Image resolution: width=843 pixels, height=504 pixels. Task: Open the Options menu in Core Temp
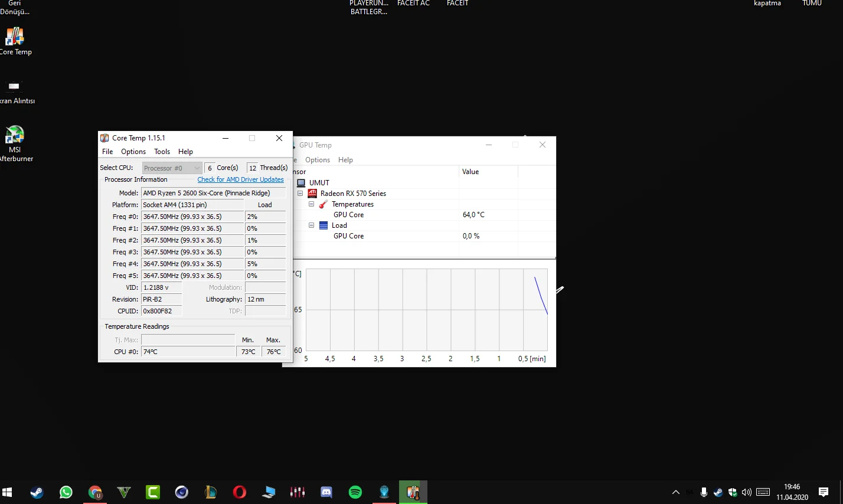(x=133, y=152)
